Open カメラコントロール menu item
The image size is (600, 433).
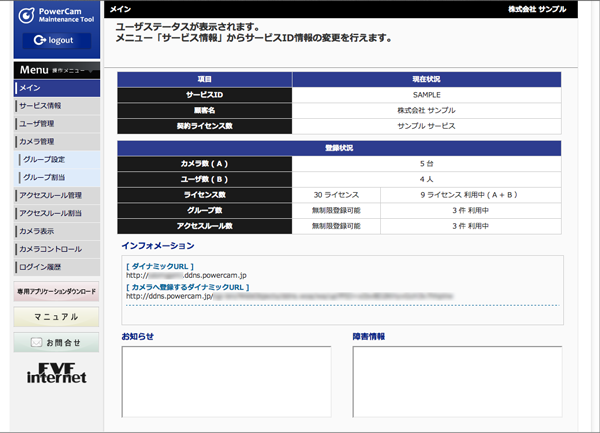click(56, 249)
